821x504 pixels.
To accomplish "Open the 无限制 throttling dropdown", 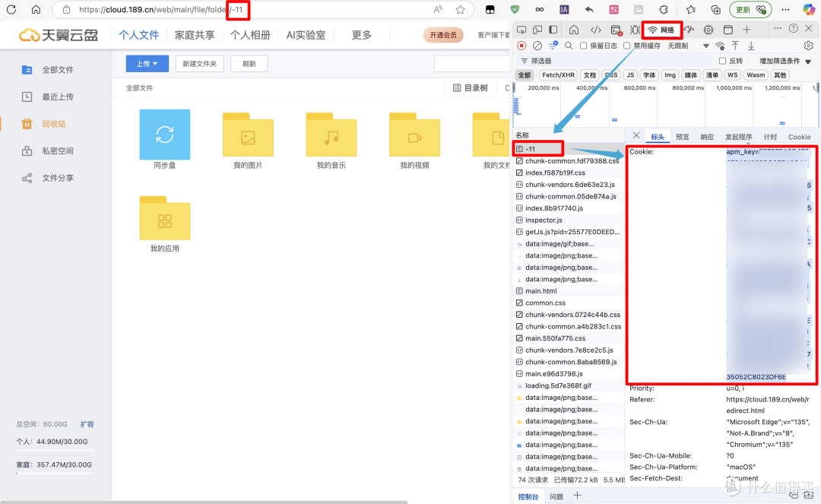I will tap(687, 46).
